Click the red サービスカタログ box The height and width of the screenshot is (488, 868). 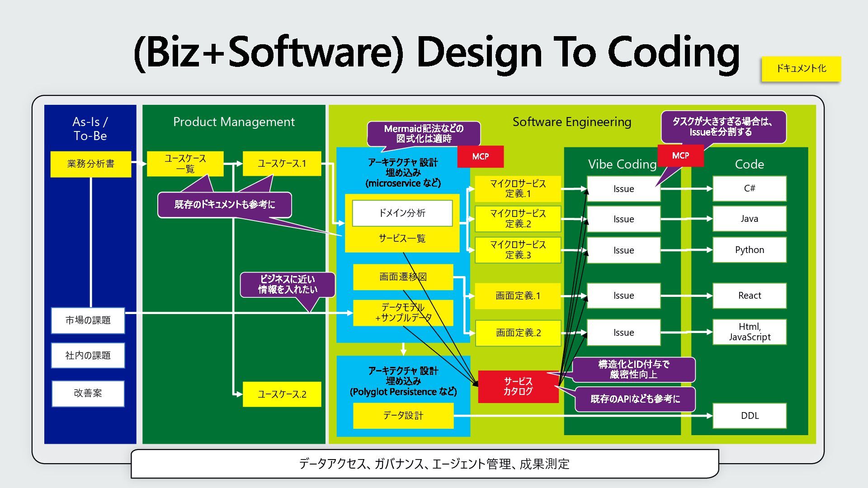coord(518,387)
